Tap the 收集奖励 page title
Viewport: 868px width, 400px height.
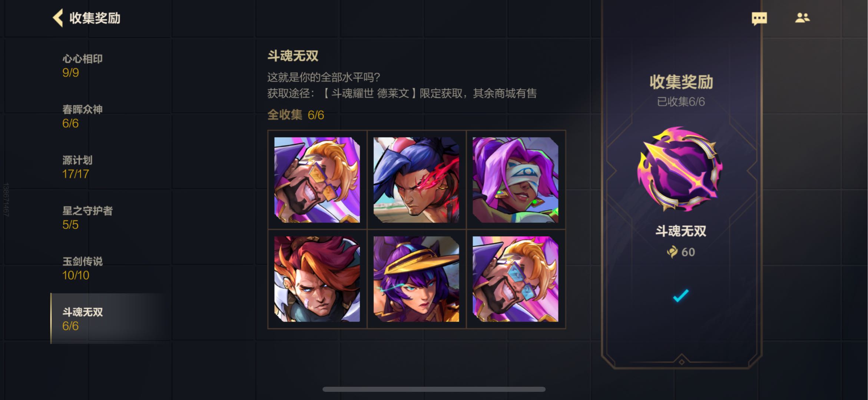[x=95, y=18]
